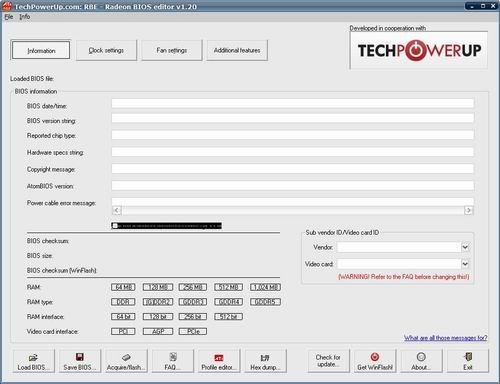Open the FAQ document icon
500x384 pixels.
pos(173,357)
